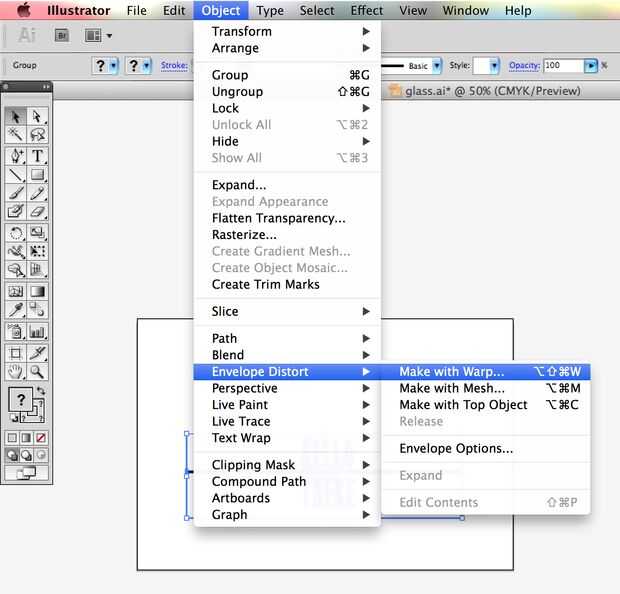The width and height of the screenshot is (620, 594).
Task: Select the Width tool
Action: (16, 251)
